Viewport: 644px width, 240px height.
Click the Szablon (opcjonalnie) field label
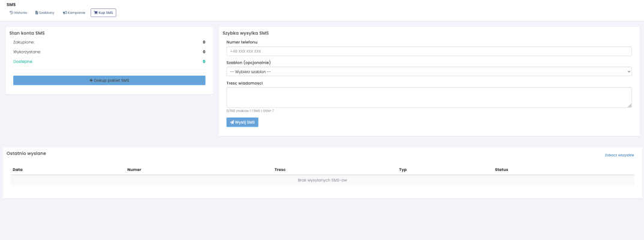click(248, 62)
